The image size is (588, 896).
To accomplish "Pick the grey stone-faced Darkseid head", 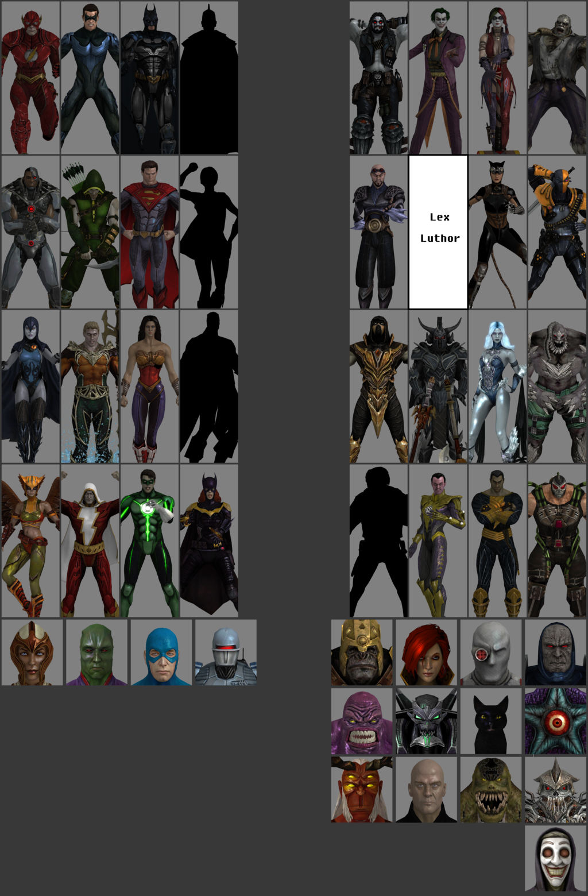I will (556, 652).
